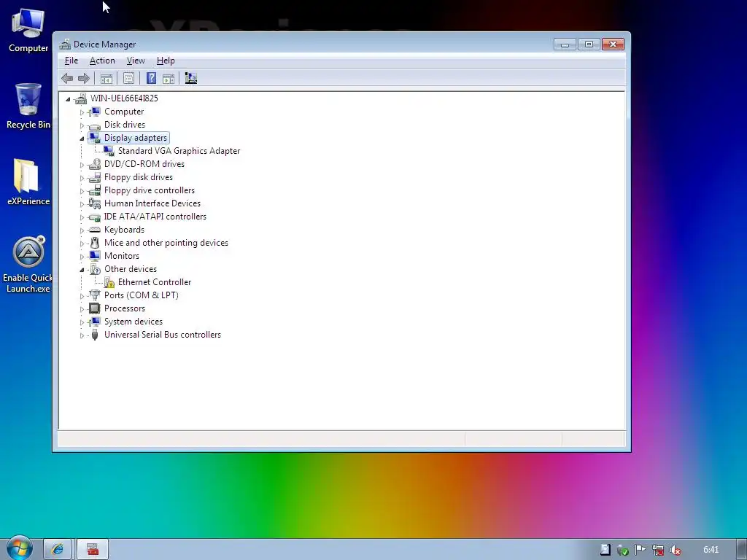Click the Show desktop taskbar strip

point(742,550)
